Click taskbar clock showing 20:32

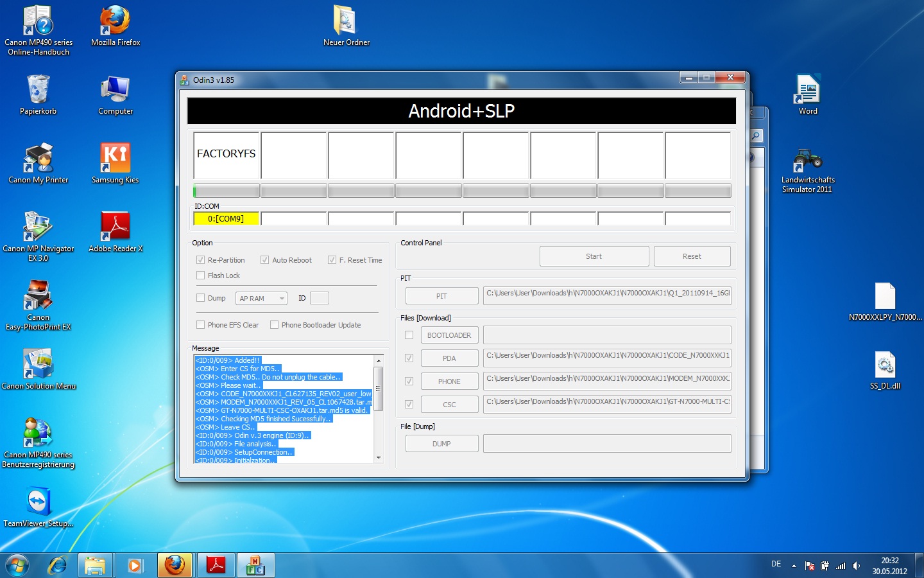pyautogui.click(x=890, y=565)
